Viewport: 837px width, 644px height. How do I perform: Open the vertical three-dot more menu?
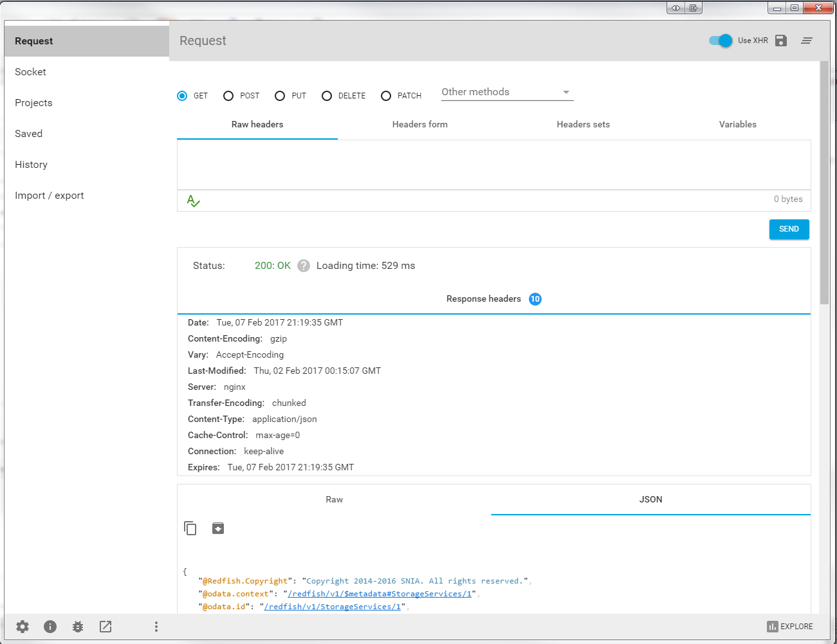[x=156, y=627]
